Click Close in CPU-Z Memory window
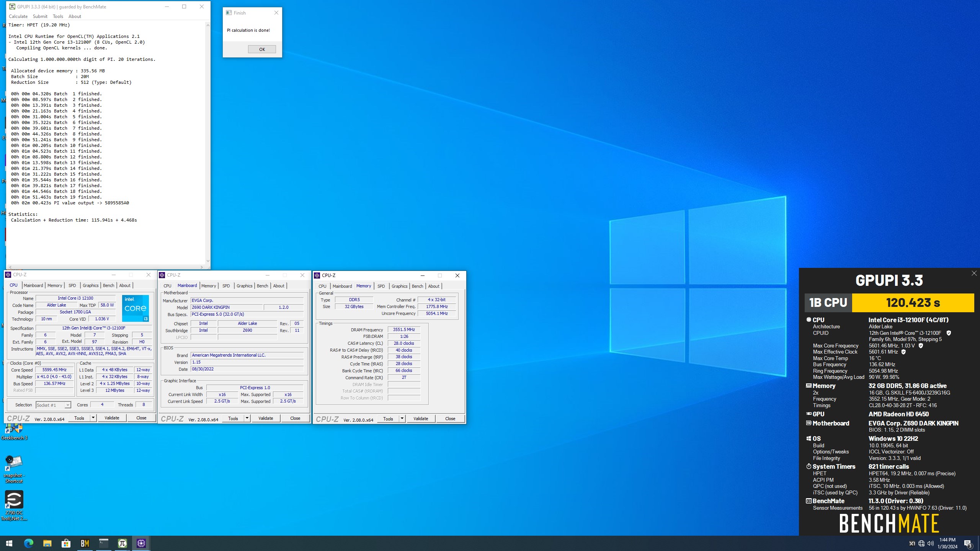The width and height of the screenshot is (980, 551). [450, 419]
